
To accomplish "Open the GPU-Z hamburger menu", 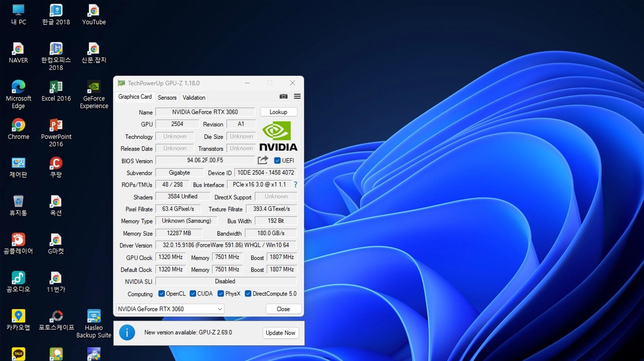I will (x=297, y=97).
